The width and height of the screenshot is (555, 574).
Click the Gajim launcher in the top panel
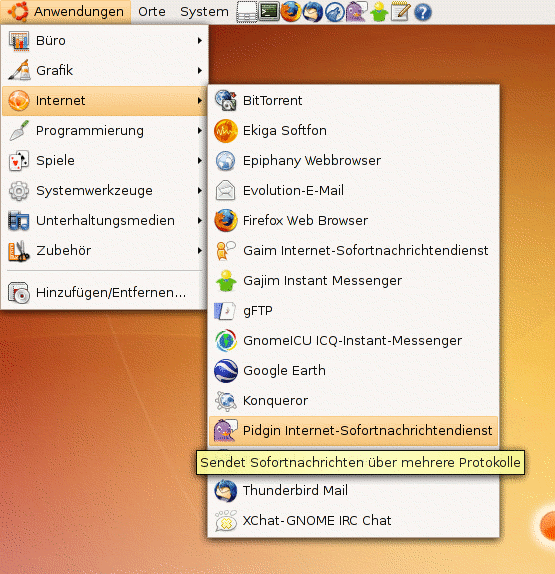tap(379, 11)
